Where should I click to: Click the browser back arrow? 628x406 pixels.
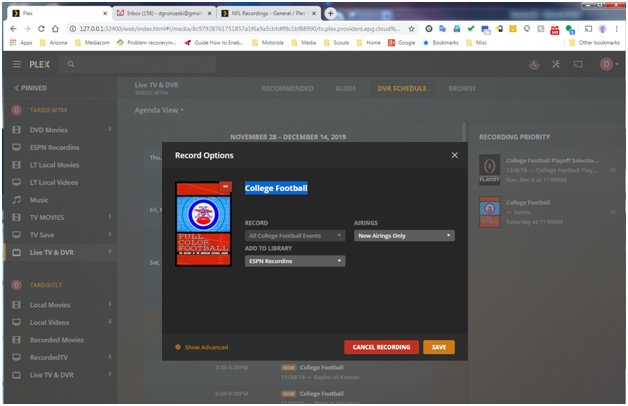click(x=13, y=29)
